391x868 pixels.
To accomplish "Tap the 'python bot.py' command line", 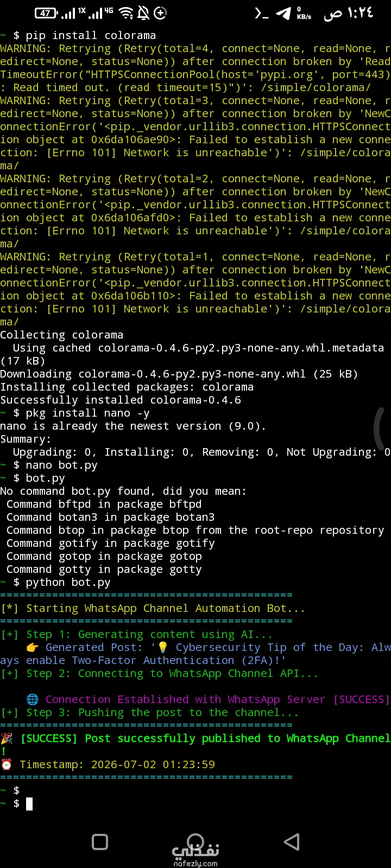I will (55, 582).
